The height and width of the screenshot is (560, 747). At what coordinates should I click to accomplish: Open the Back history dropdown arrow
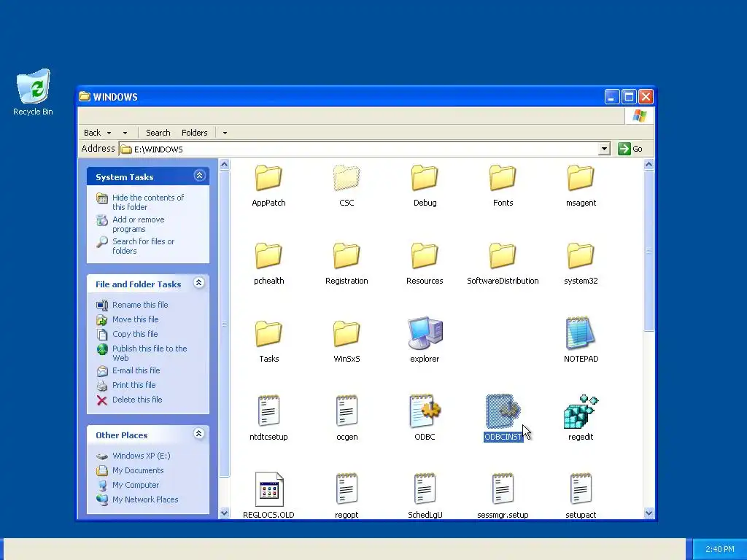(x=109, y=133)
